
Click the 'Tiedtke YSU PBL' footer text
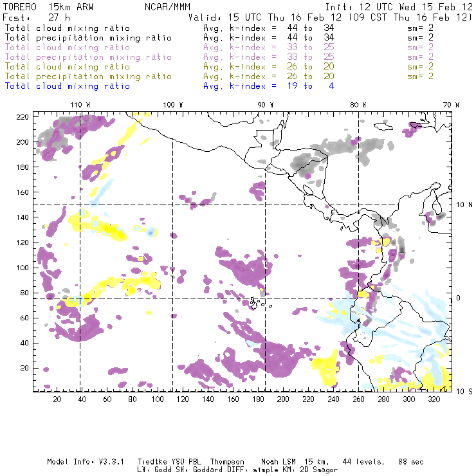click(x=169, y=462)
